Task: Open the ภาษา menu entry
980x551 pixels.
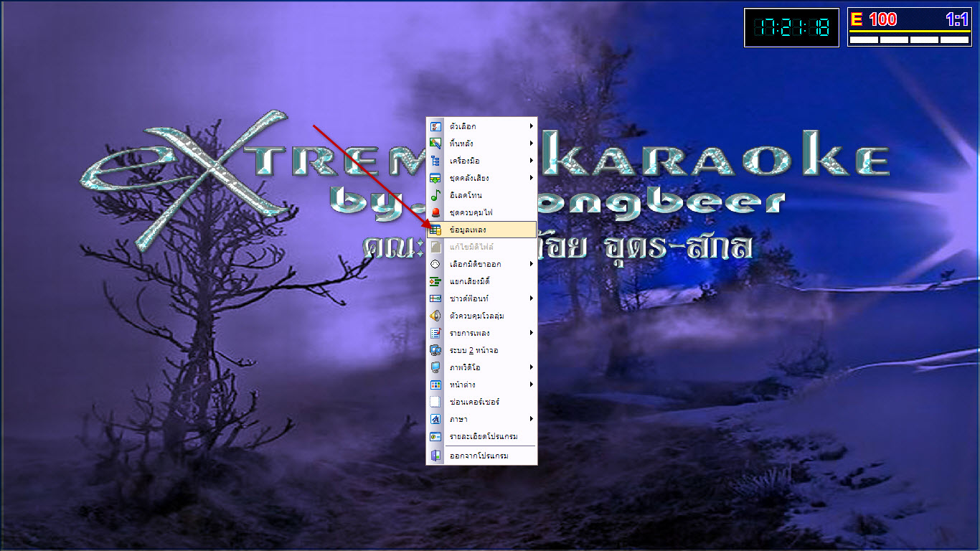Action: tap(481, 419)
